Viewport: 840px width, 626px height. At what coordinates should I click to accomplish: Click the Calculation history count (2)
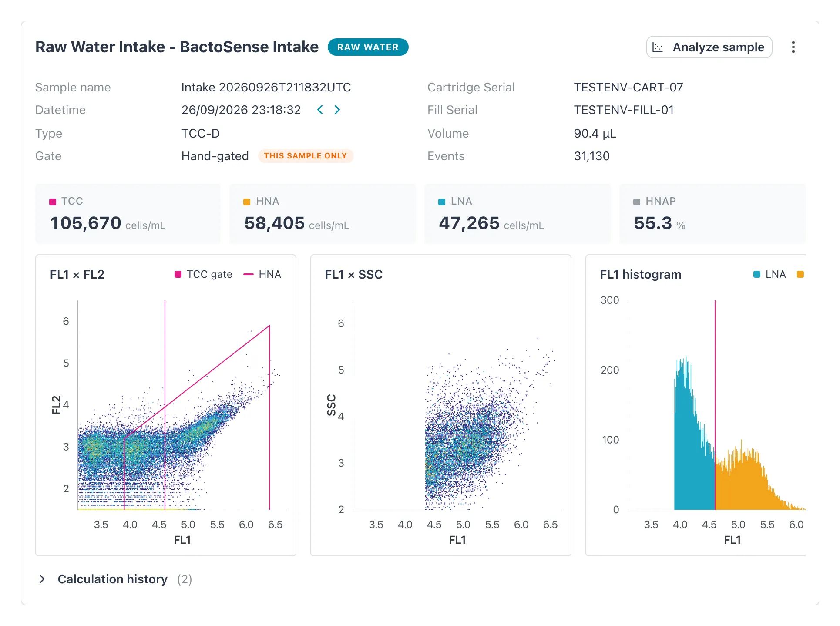tap(185, 579)
